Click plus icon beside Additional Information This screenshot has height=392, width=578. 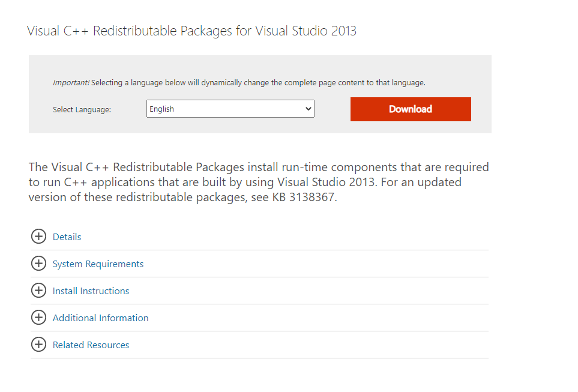pos(38,317)
